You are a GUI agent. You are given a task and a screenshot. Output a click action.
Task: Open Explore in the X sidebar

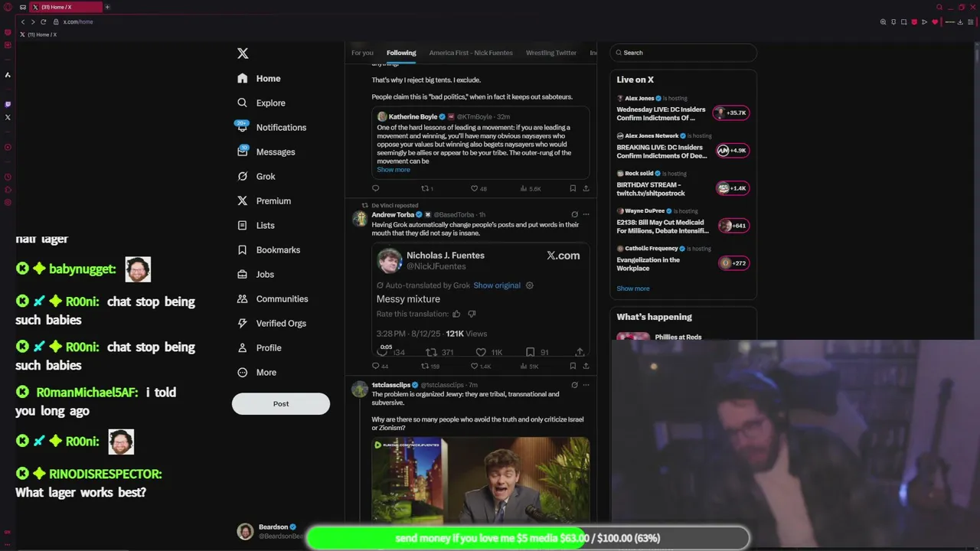pos(261,103)
